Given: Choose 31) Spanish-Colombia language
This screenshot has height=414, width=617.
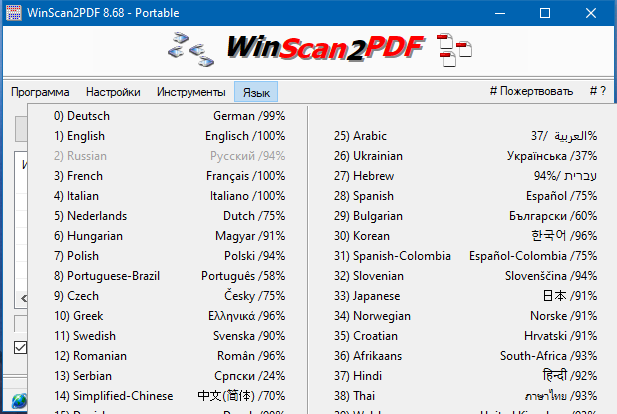Looking at the screenshot, I should (x=463, y=256).
